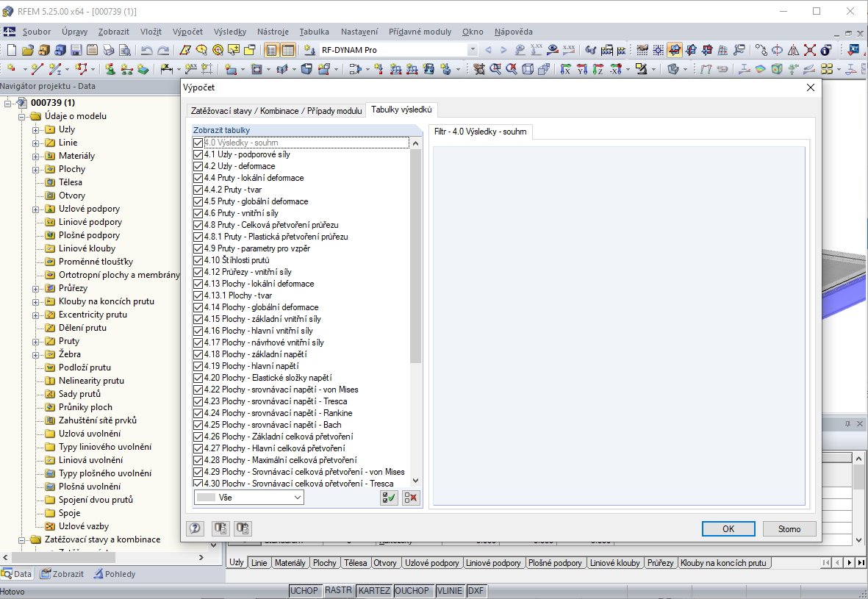Toggle 4.18 Plochy - základní napětí checkbox
The height and width of the screenshot is (599, 868).
click(198, 354)
